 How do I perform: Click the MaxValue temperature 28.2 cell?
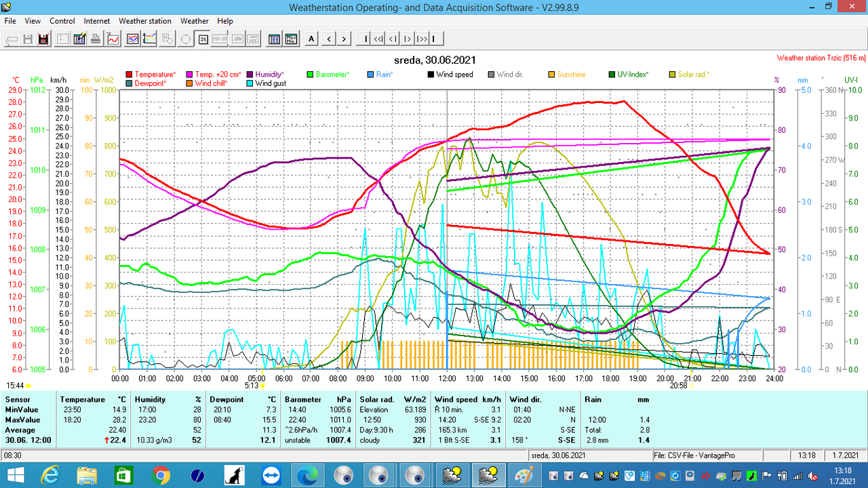coord(118,420)
